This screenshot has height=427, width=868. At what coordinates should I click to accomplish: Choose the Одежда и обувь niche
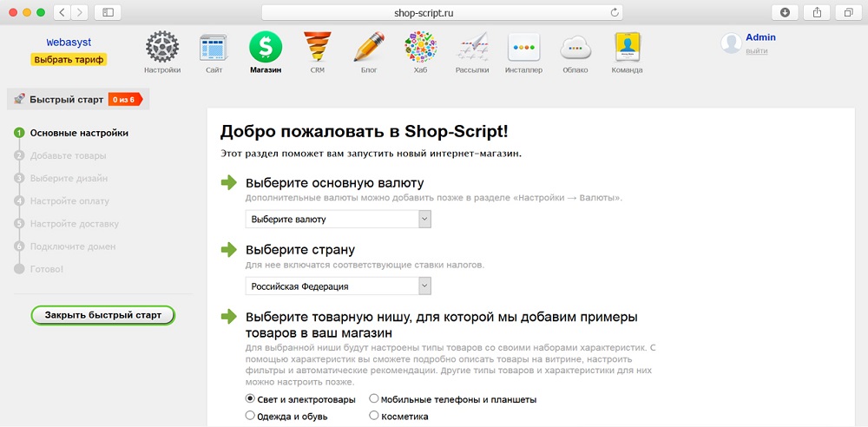pos(250,416)
